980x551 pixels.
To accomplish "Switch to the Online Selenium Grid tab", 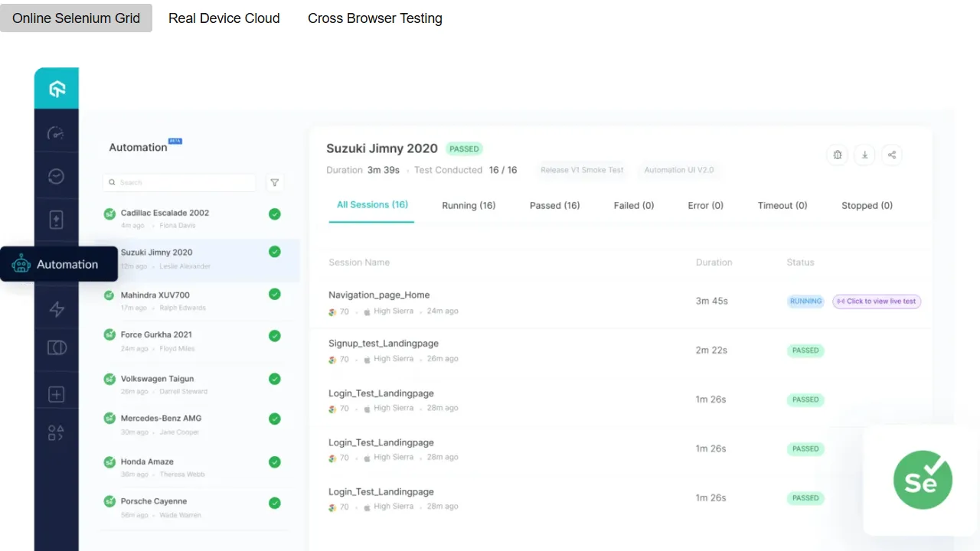I will (x=76, y=18).
